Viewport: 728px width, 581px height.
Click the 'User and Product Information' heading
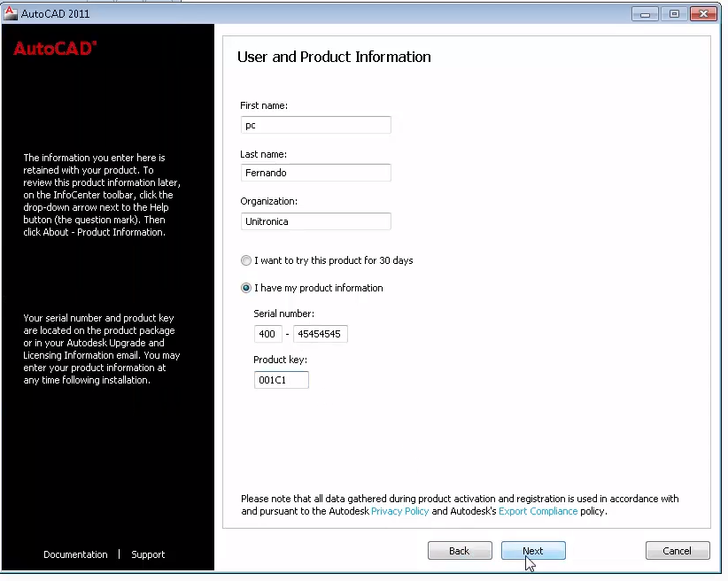click(334, 57)
